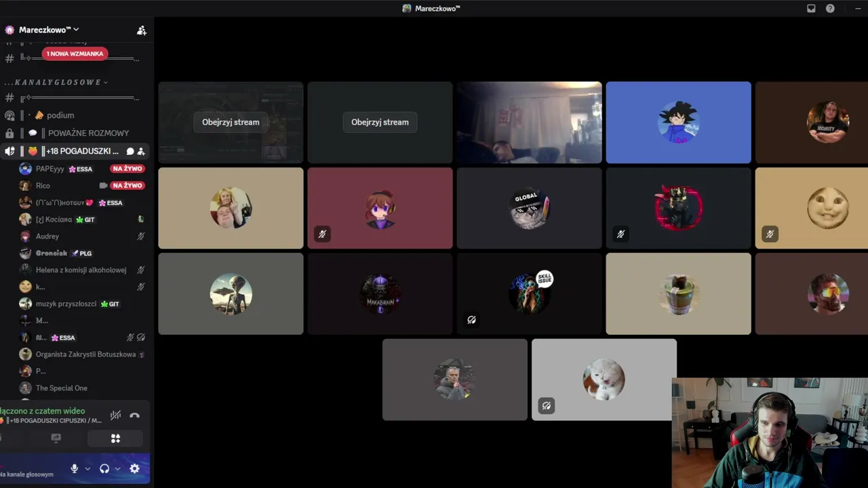Click the "Na kanale głosowym" status text

(26, 474)
